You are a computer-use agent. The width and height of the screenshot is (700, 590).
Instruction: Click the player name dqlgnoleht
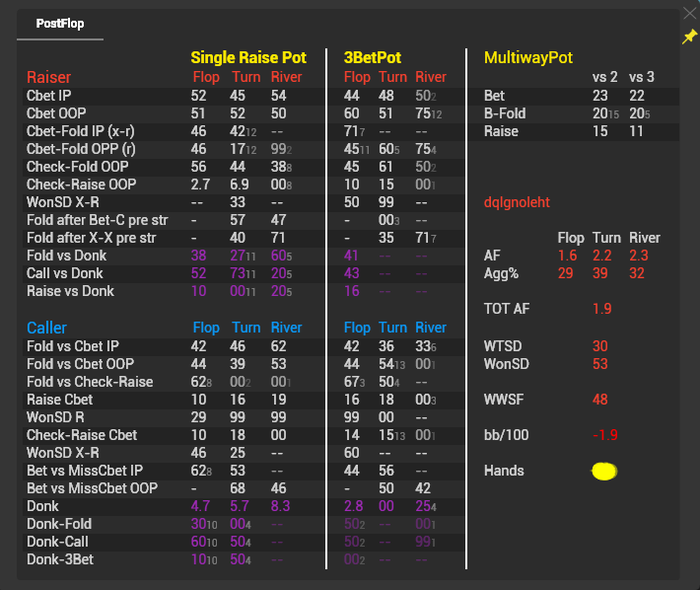pos(517,203)
